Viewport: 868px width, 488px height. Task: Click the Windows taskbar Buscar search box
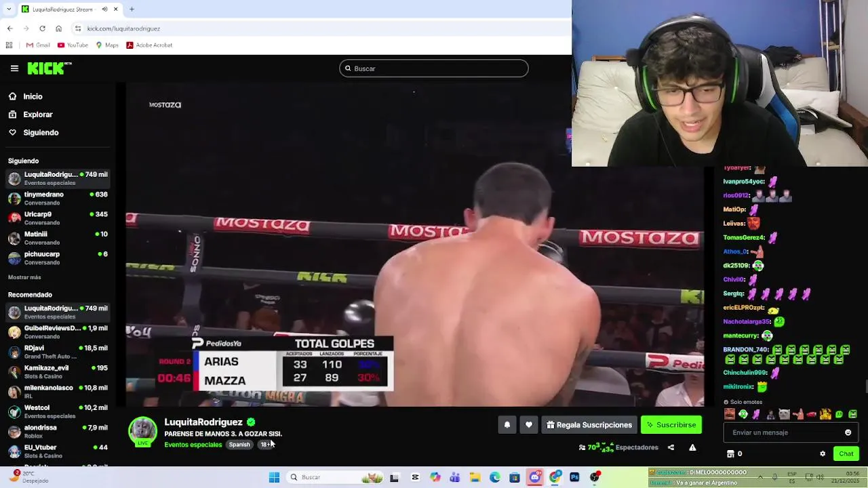point(334,477)
